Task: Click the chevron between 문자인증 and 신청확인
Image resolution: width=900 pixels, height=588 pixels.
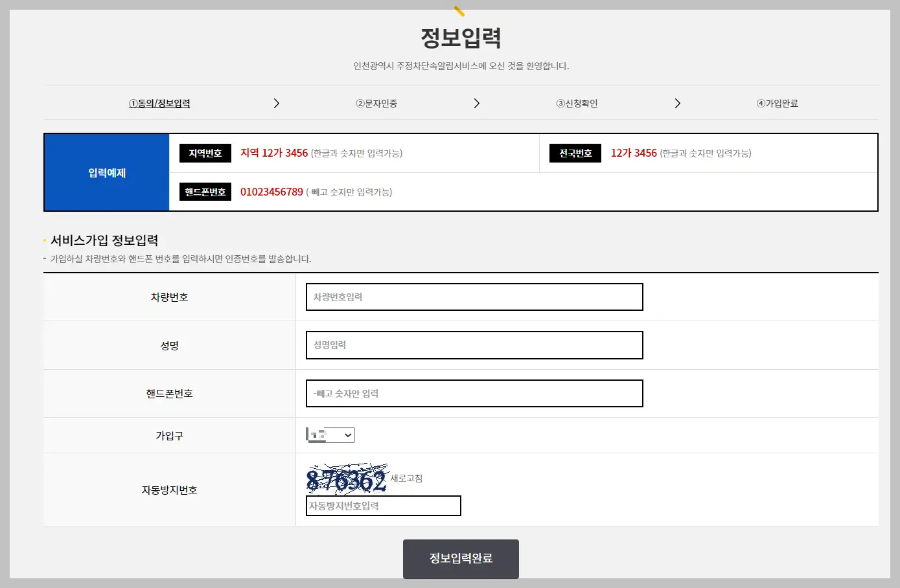Action: [x=477, y=103]
